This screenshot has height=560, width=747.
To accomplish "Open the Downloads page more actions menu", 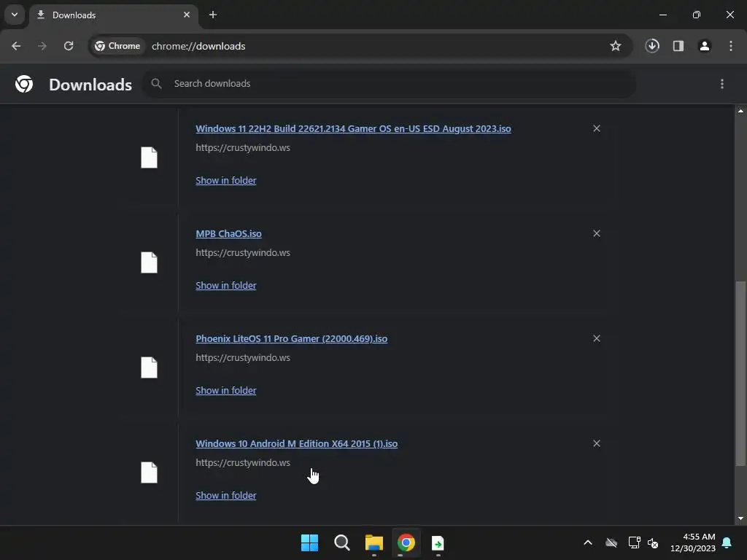I will point(722,84).
